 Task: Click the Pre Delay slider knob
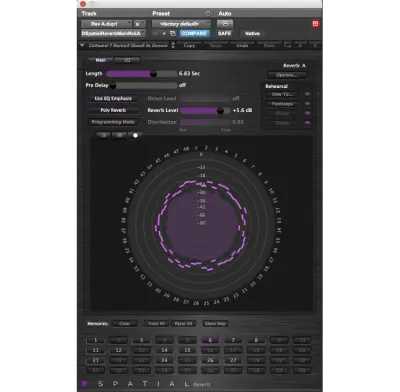113,86
